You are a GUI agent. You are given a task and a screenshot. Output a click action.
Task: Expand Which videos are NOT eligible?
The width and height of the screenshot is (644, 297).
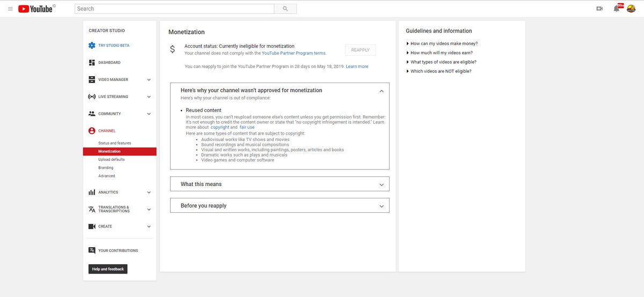(439, 71)
